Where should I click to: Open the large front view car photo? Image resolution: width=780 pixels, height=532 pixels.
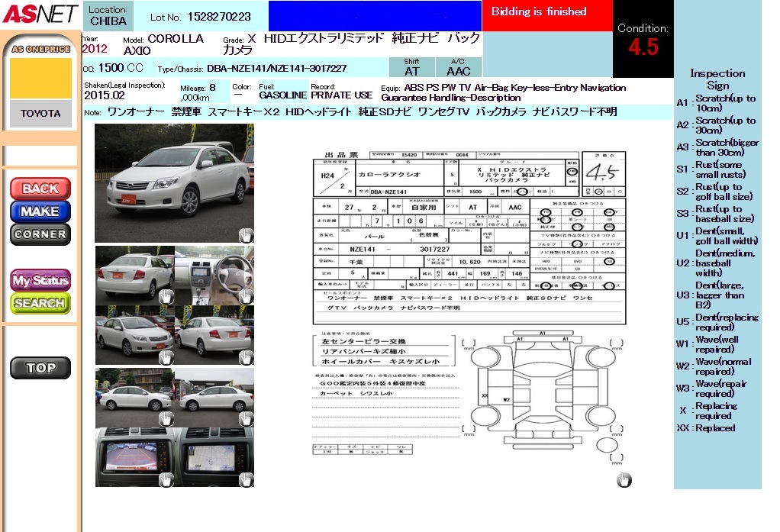click(x=174, y=183)
